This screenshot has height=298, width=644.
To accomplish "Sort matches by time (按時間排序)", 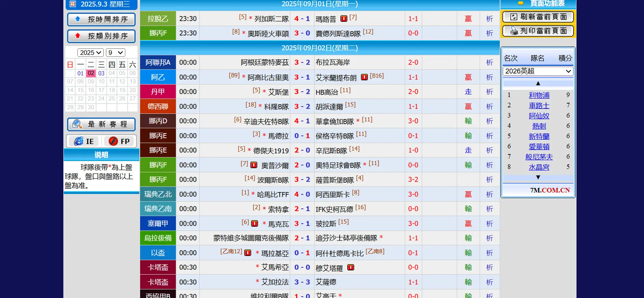I will coord(101,19).
